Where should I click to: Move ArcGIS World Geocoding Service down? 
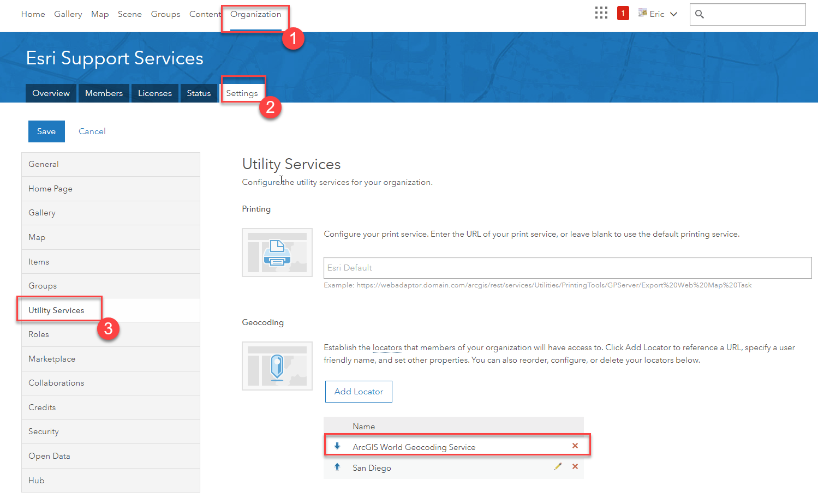[337, 446]
